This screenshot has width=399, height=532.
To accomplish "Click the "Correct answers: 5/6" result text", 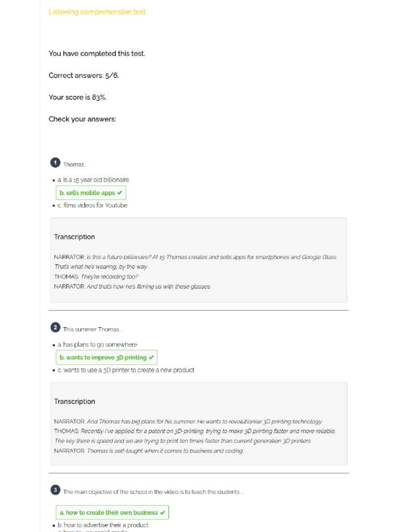I will [84, 75].
